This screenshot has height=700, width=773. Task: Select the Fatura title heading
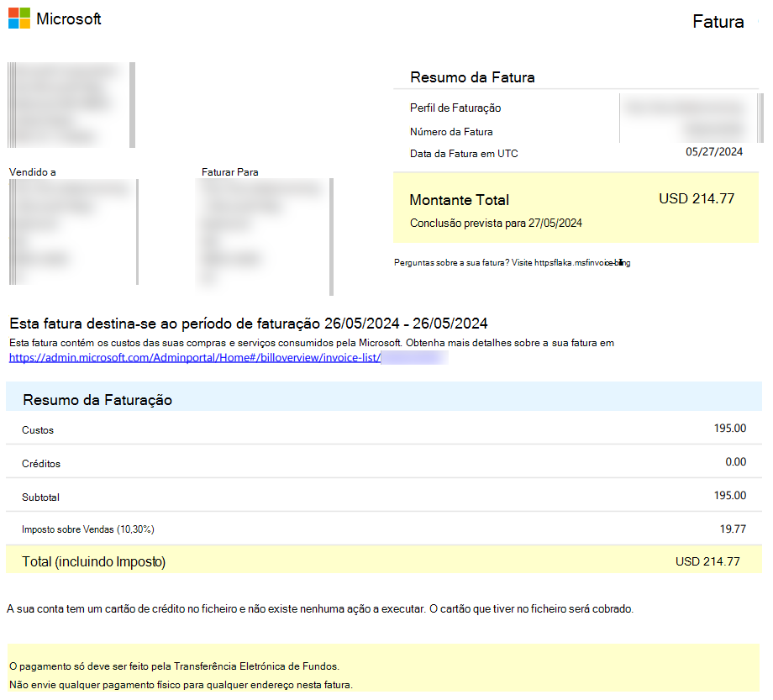point(718,22)
